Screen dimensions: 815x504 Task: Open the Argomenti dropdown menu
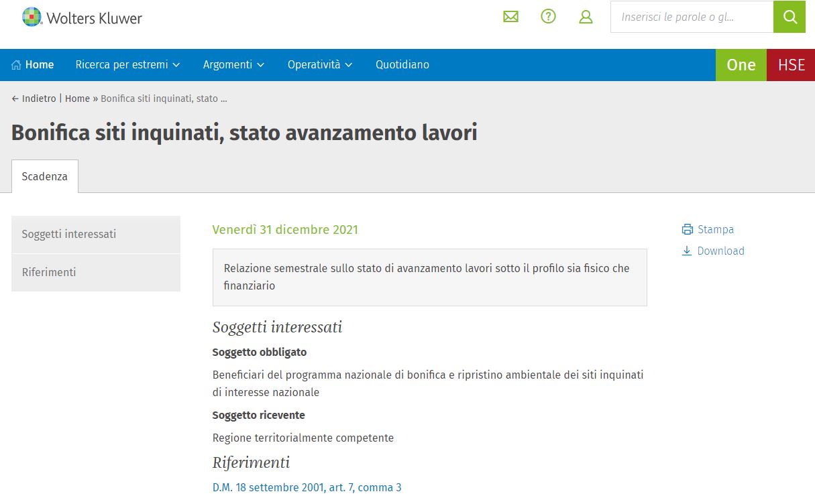tap(233, 65)
